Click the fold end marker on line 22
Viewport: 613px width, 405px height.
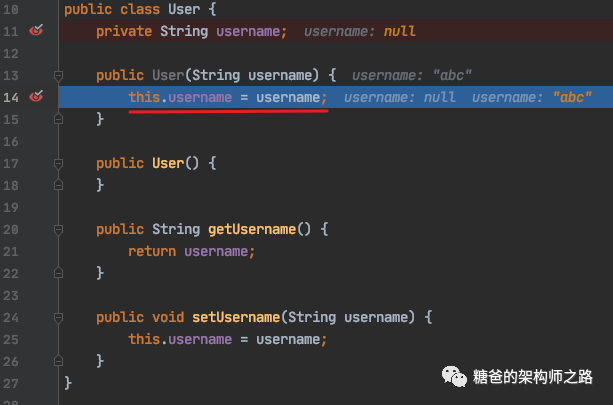pyautogui.click(x=59, y=273)
